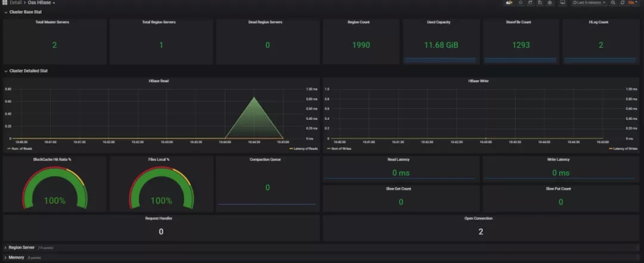Open the 10s refresh interval dropdown
This screenshot has width=644, height=263.
pyautogui.click(x=633, y=3)
